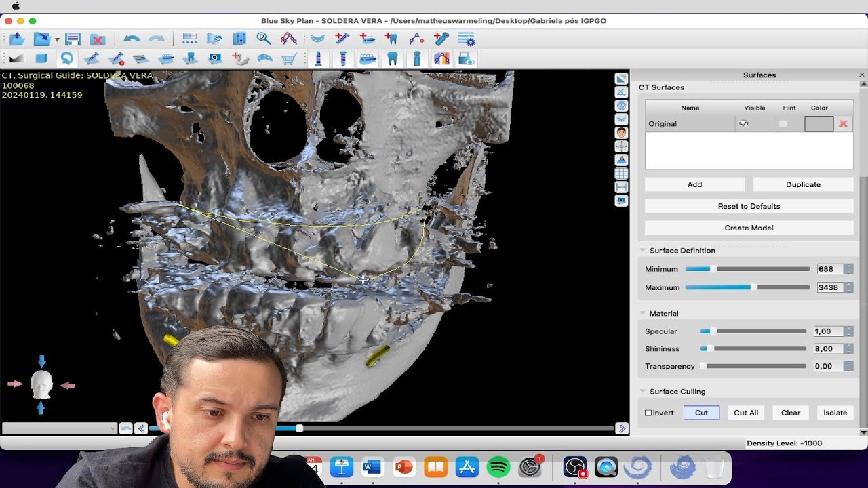Adjust the Shininess value stepper

[848, 349]
